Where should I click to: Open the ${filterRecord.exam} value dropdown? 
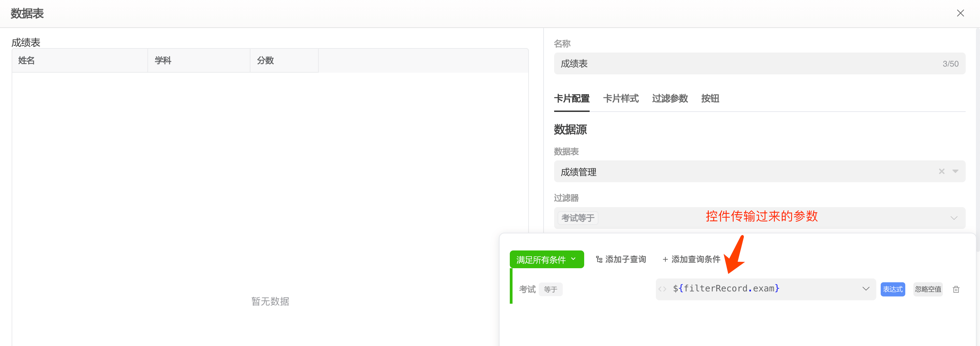(866, 289)
